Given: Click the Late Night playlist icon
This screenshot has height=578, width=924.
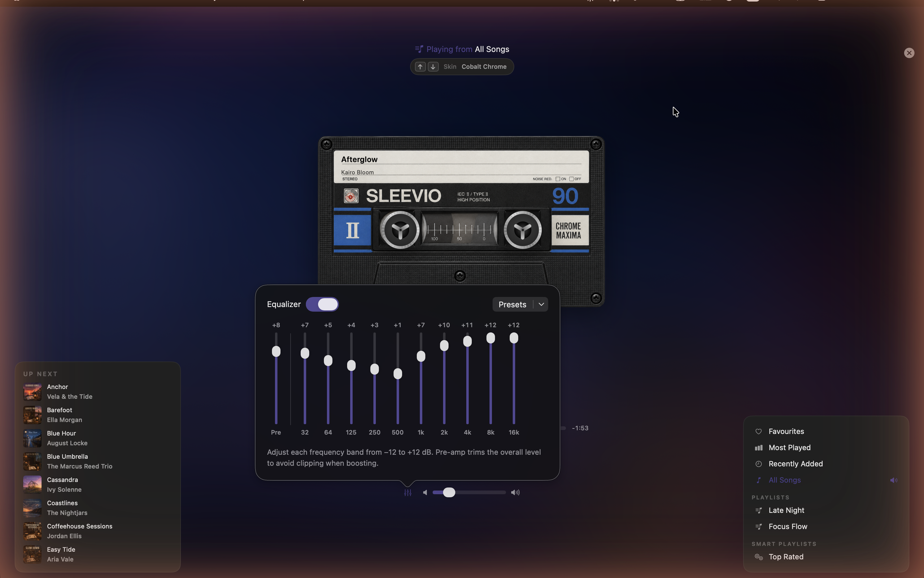Looking at the screenshot, I should coord(758,511).
